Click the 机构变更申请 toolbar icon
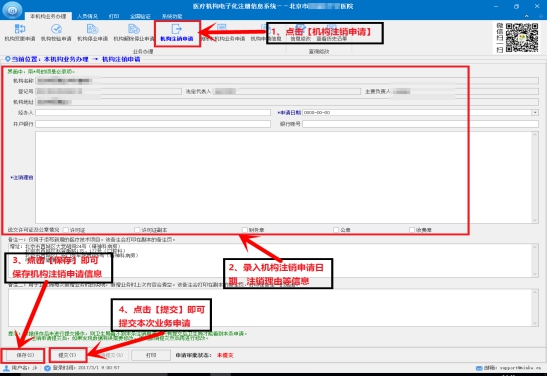547x377 pixels. (x=20, y=32)
